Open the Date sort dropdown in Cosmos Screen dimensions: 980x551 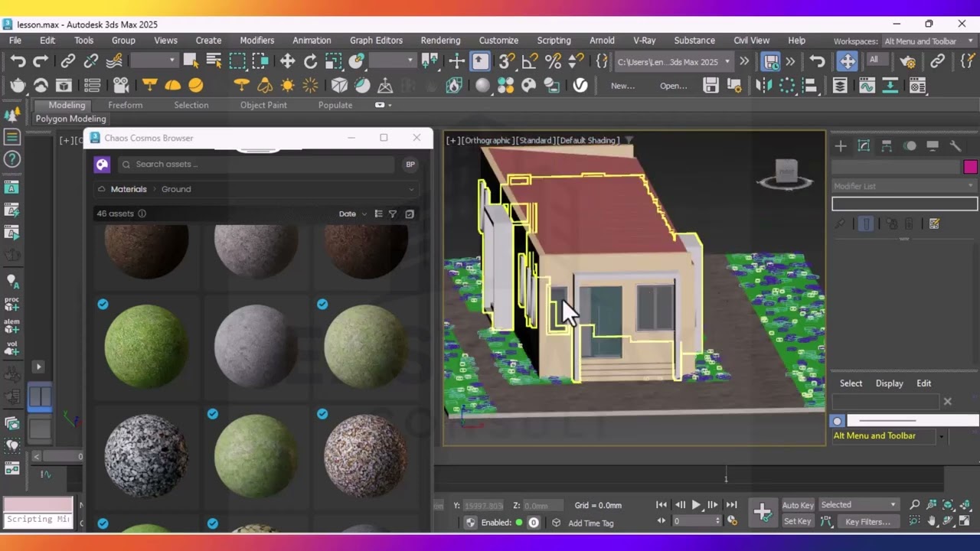click(x=353, y=214)
